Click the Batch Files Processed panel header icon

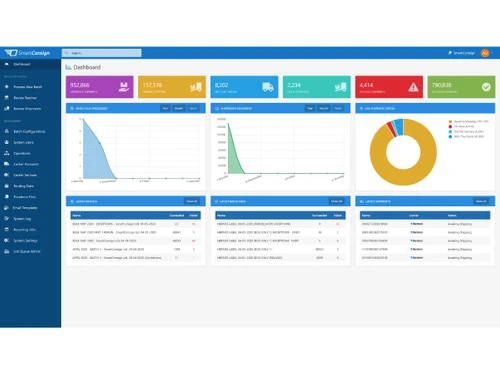click(x=72, y=109)
